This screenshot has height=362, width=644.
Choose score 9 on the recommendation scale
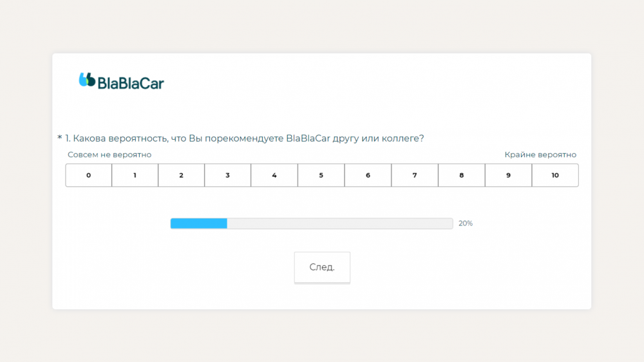(x=509, y=175)
